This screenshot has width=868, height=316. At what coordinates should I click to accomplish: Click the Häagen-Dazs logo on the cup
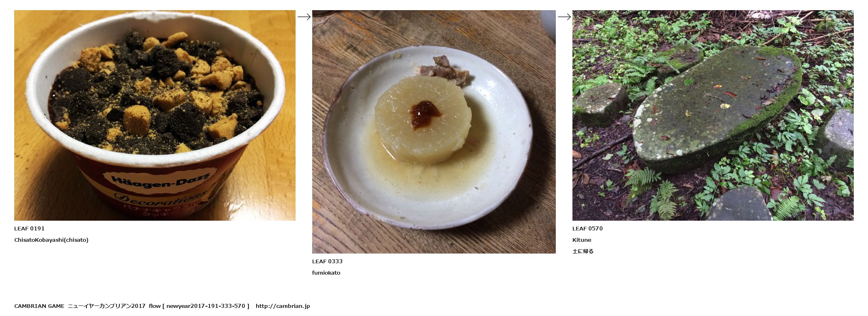(x=161, y=180)
